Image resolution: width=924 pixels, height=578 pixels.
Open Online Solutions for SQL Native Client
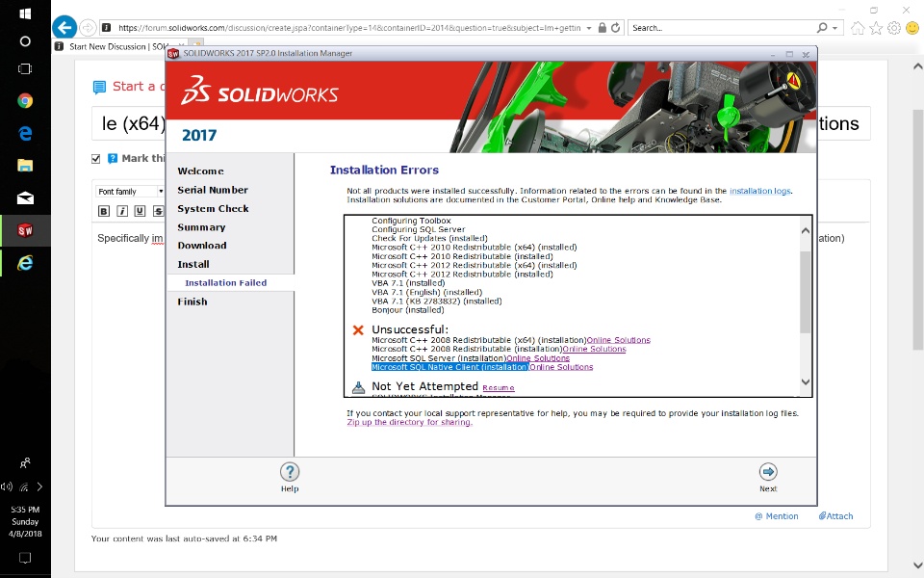click(561, 367)
